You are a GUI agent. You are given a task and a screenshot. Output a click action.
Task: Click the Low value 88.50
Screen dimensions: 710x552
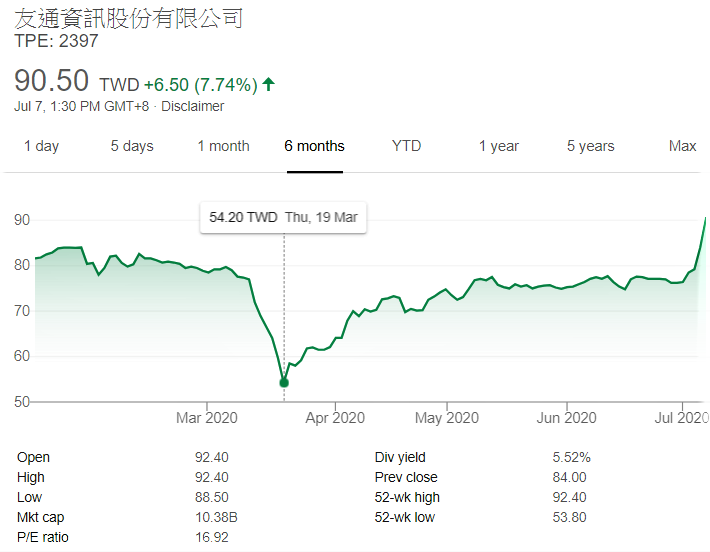tap(211, 497)
